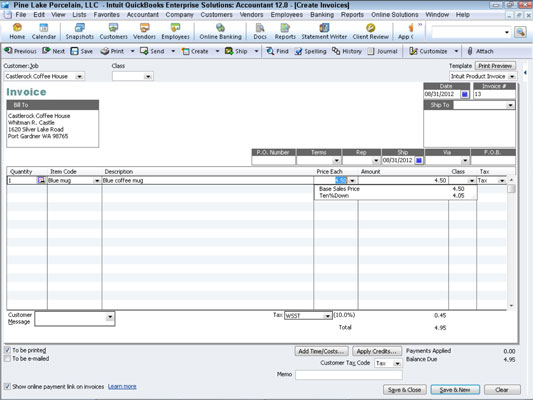Enable the To be e-mailed checkbox
The image size is (533, 400).
pos(7,359)
